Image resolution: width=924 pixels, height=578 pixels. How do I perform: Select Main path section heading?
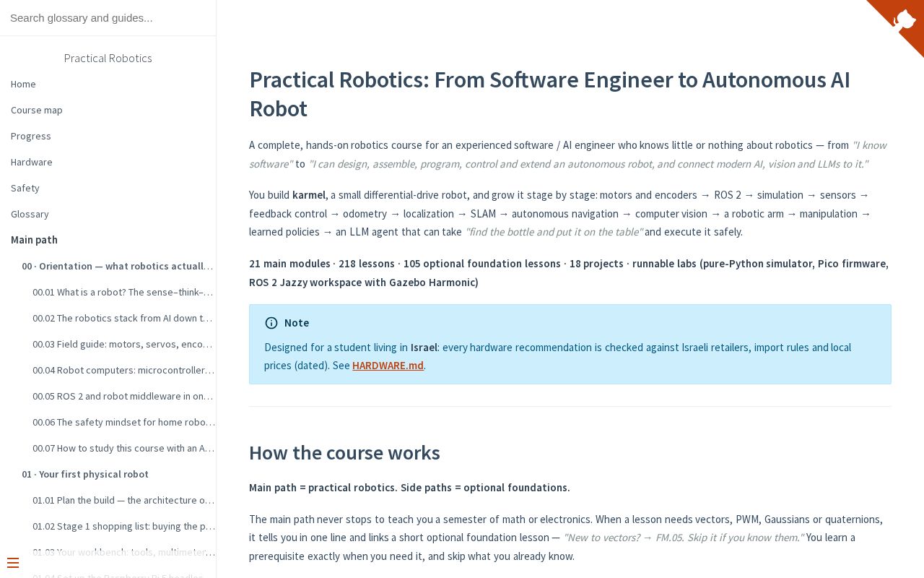pyautogui.click(x=34, y=240)
